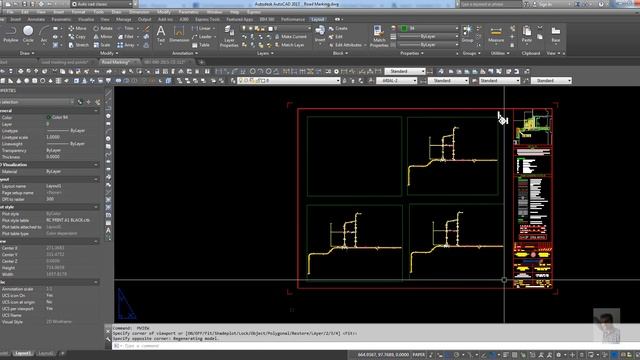Select the Polyline tool
This screenshot has width=640, height=360.
coord(11,34)
